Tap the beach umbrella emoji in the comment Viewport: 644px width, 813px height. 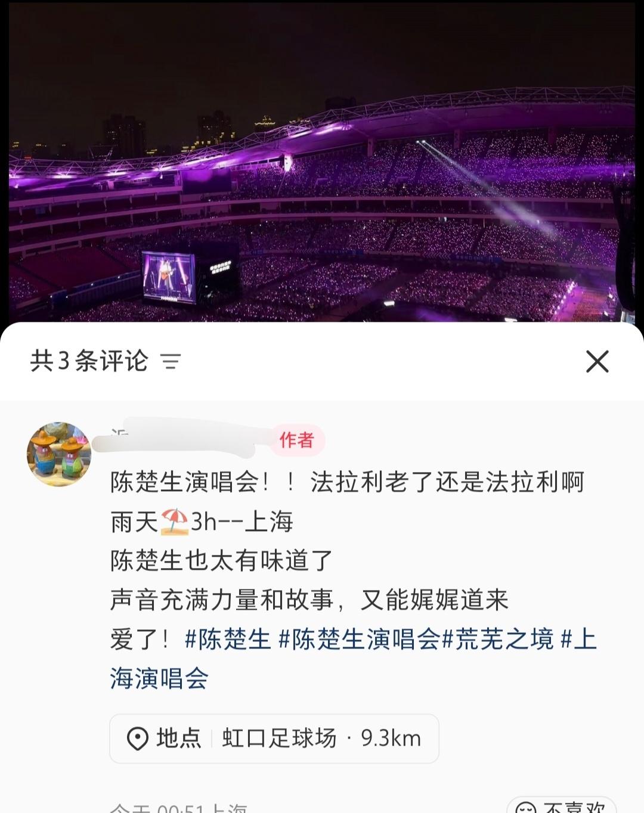[x=174, y=522]
